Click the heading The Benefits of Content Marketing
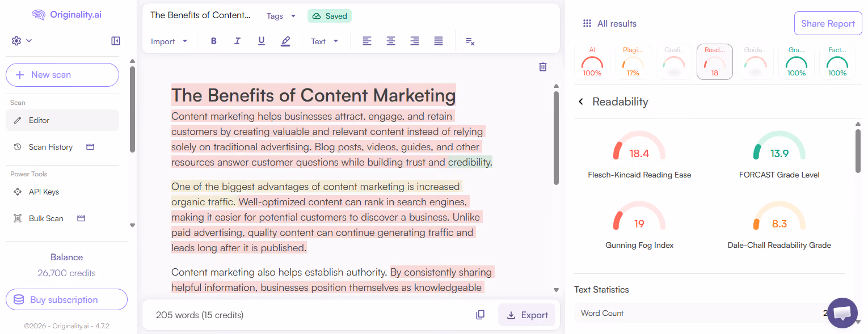Viewport: 868px width, 334px height. [x=313, y=95]
